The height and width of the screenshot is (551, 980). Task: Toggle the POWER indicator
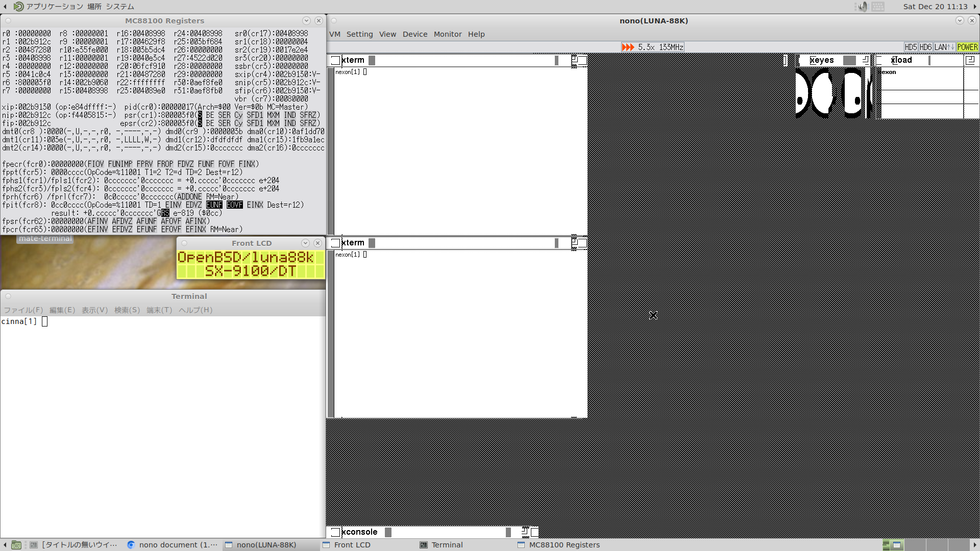point(967,47)
